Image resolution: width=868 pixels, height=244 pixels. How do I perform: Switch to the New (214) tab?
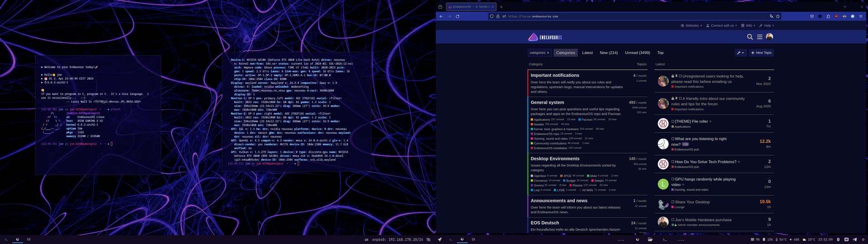[x=609, y=53]
